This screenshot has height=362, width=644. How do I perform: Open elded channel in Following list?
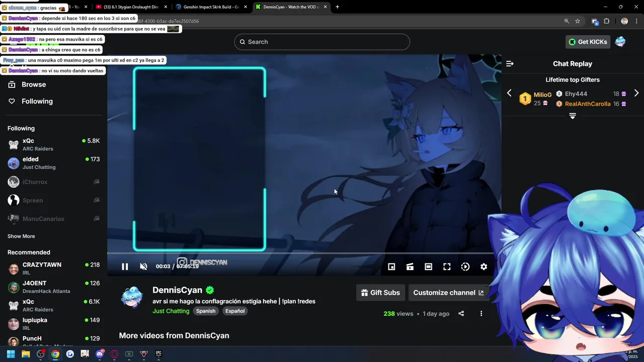(x=53, y=163)
